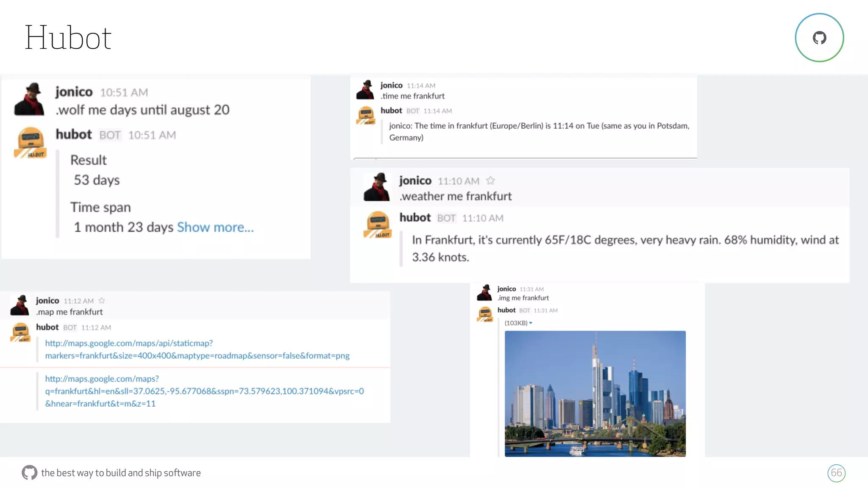The width and height of the screenshot is (868, 488).
Task: Star the jonico map me frankfurt message
Action: point(102,301)
